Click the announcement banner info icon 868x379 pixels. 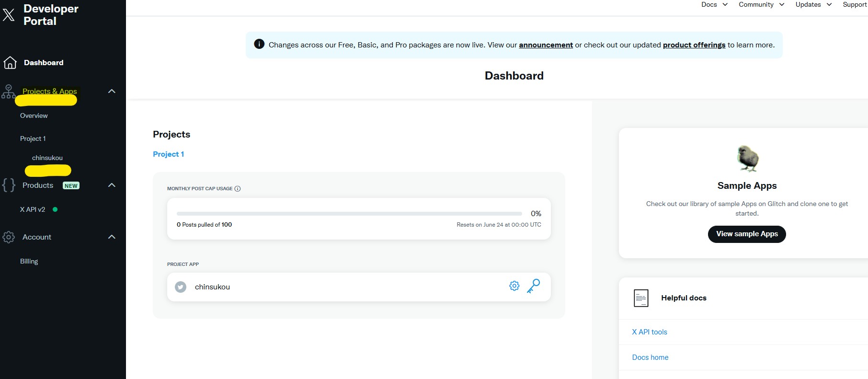click(x=259, y=44)
